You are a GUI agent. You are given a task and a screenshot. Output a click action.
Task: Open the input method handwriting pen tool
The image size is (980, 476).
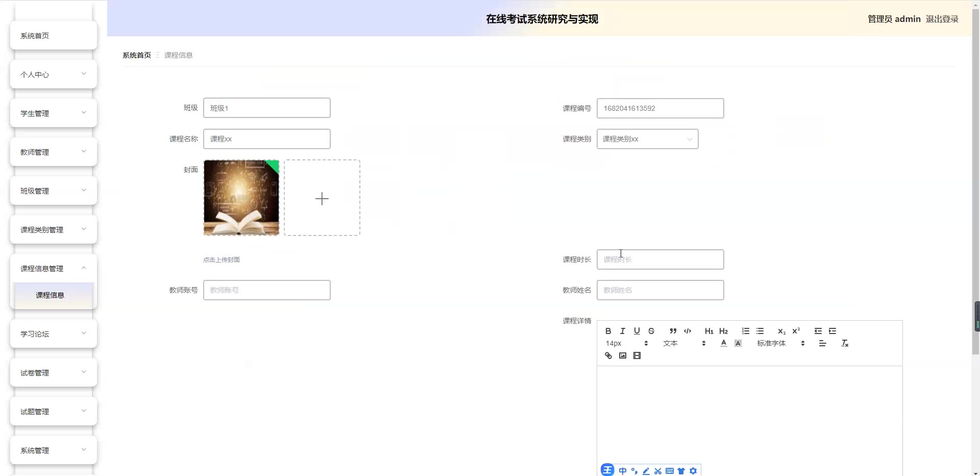pos(646,471)
